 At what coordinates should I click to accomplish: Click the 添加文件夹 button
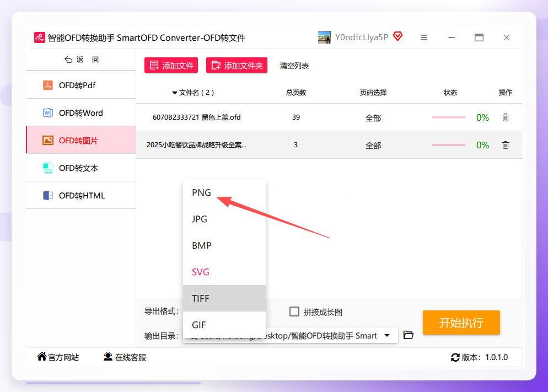coord(237,65)
